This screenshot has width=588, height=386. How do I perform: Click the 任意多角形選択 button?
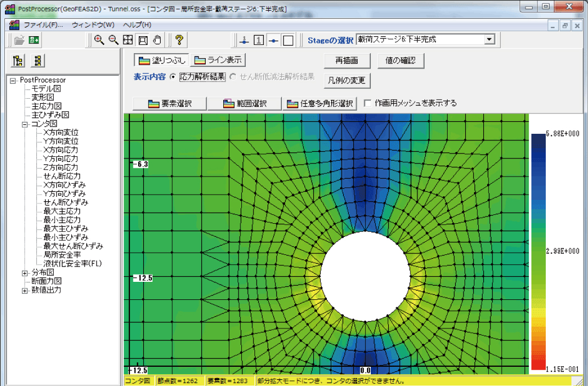click(x=319, y=104)
